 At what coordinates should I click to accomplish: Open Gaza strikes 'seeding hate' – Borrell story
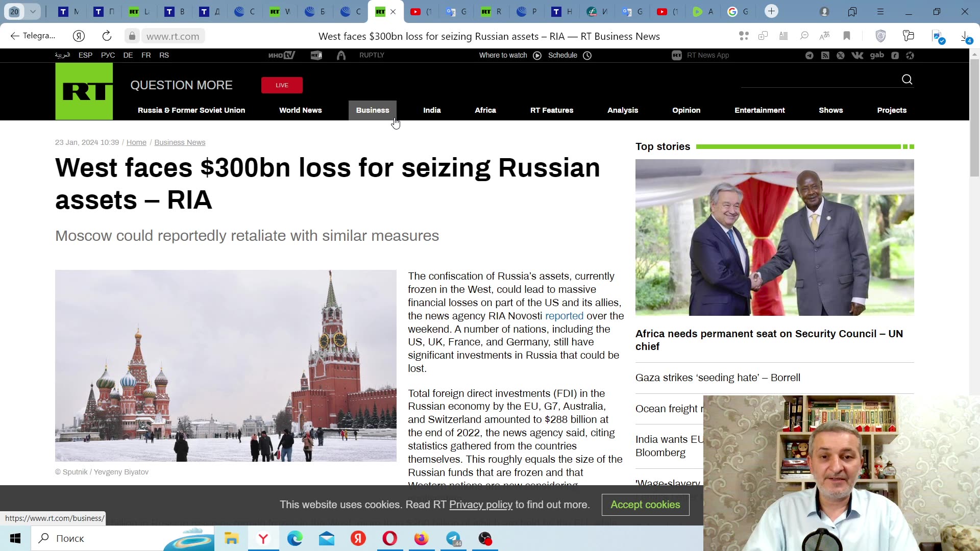click(718, 378)
